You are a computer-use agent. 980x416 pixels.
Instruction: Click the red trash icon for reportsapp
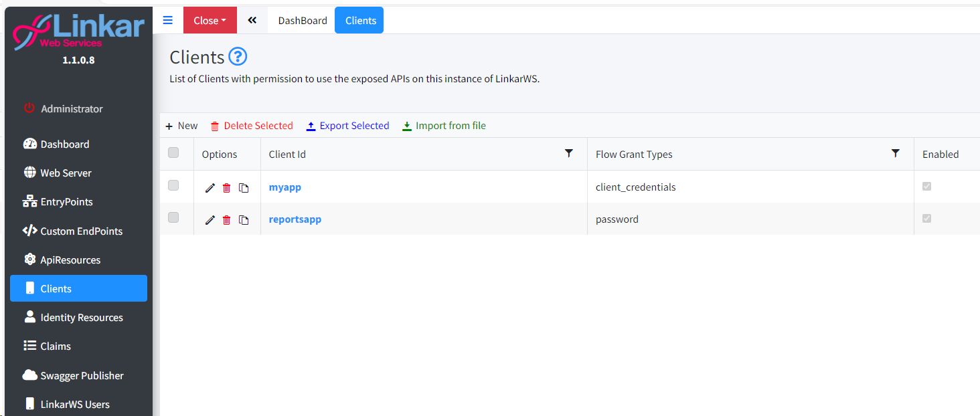(x=226, y=220)
